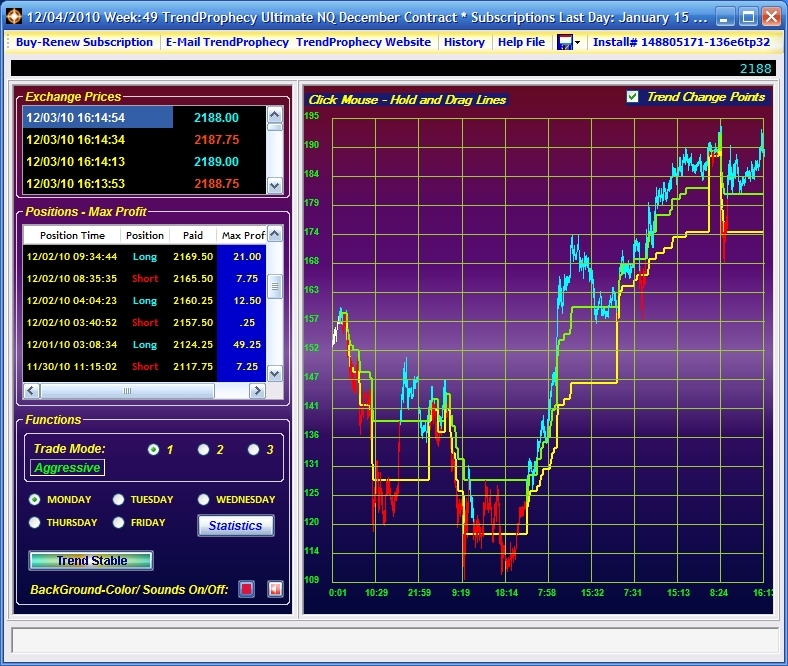Open the History menu
This screenshot has width=788, height=666.
(x=464, y=42)
